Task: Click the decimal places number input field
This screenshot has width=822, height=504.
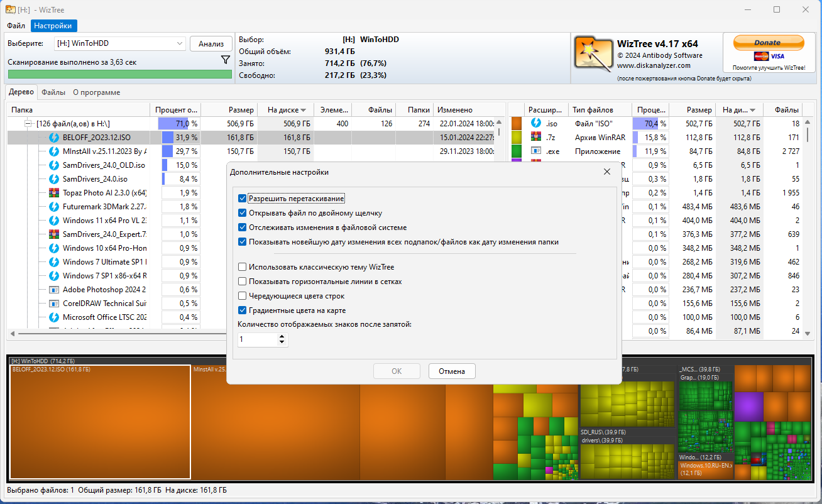Action: click(258, 339)
